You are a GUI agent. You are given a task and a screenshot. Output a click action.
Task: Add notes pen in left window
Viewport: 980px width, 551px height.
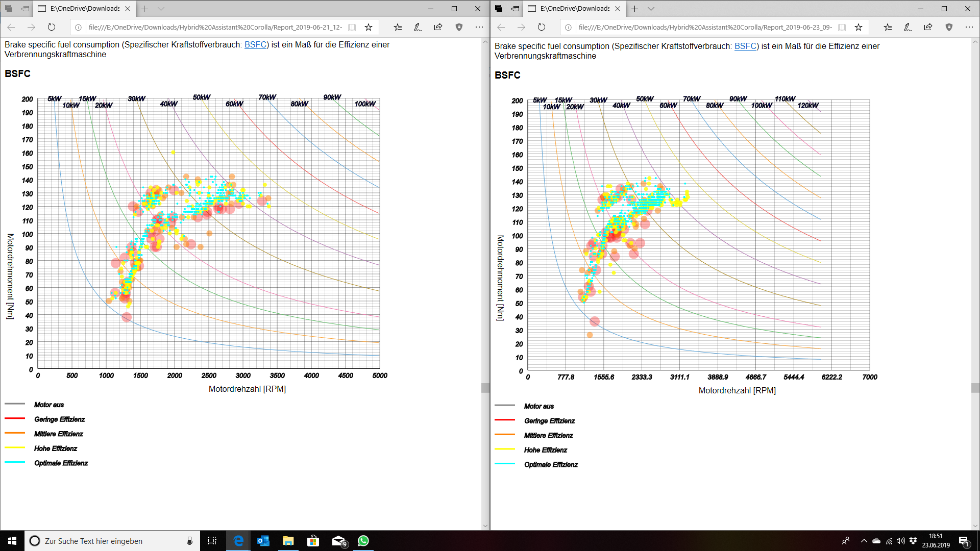pos(418,27)
